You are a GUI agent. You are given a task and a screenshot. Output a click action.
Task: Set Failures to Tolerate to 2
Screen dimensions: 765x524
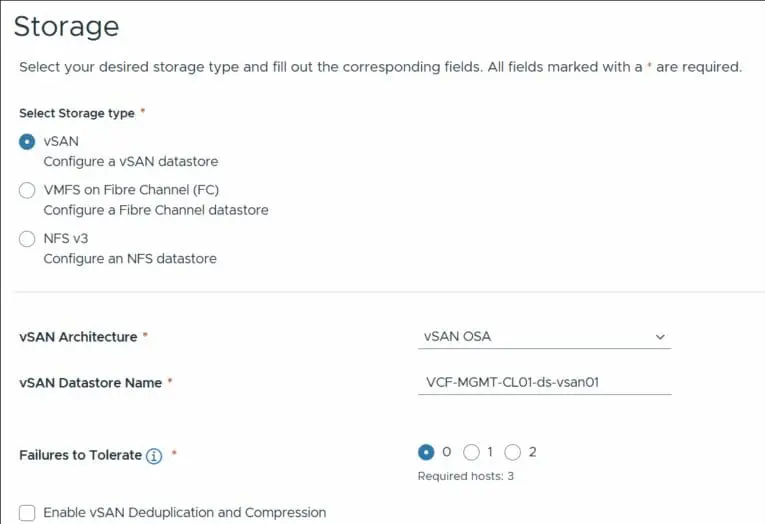(x=514, y=452)
